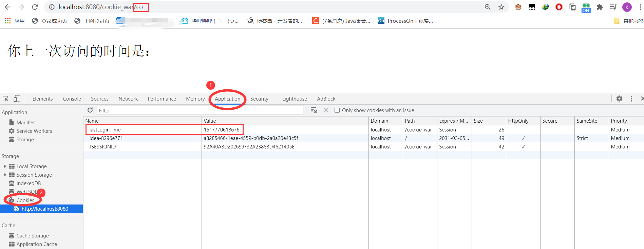Open the purple k profile avatar
This screenshot has width=644, height=249.
[x=627, y=7]
